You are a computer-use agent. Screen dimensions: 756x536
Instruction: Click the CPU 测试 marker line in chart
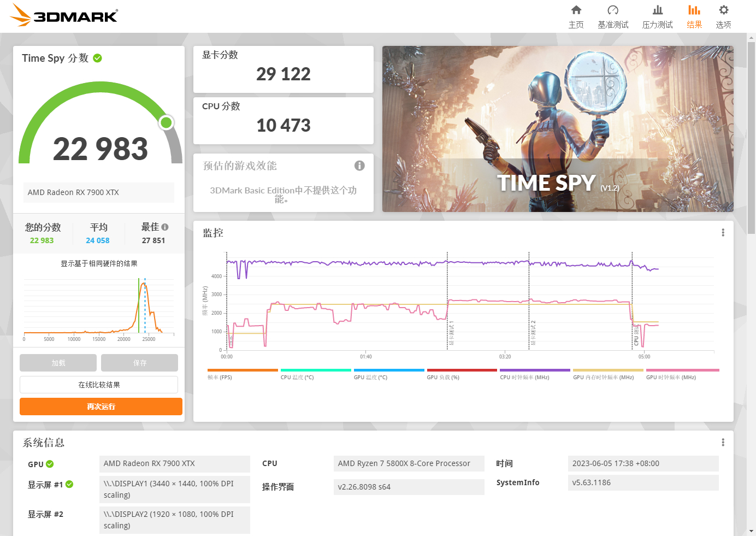(633, 301)
